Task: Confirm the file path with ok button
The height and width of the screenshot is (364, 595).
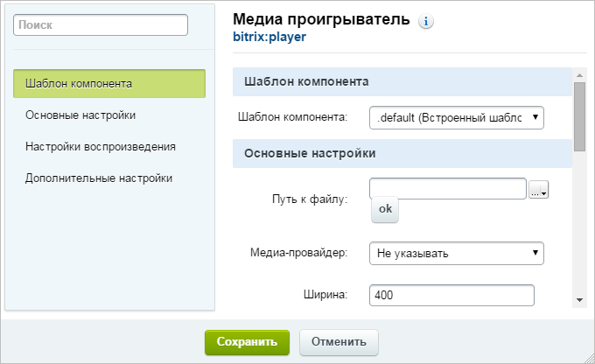Action: [x=385, y=209]
